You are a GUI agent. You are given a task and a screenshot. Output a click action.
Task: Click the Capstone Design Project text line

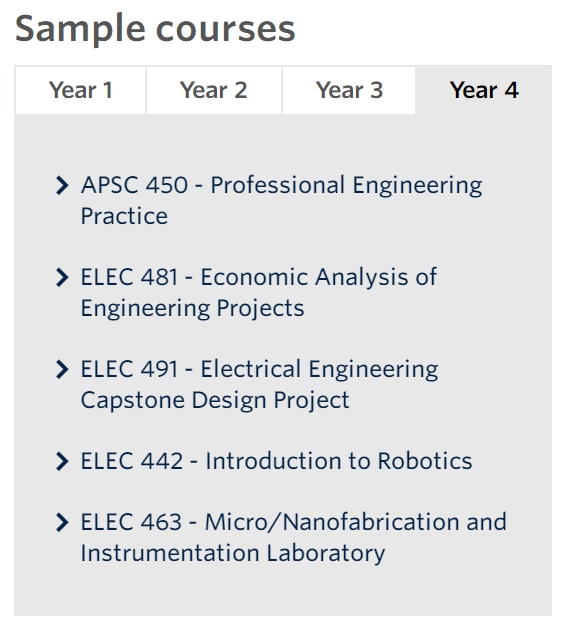click(x=215, y=400)
